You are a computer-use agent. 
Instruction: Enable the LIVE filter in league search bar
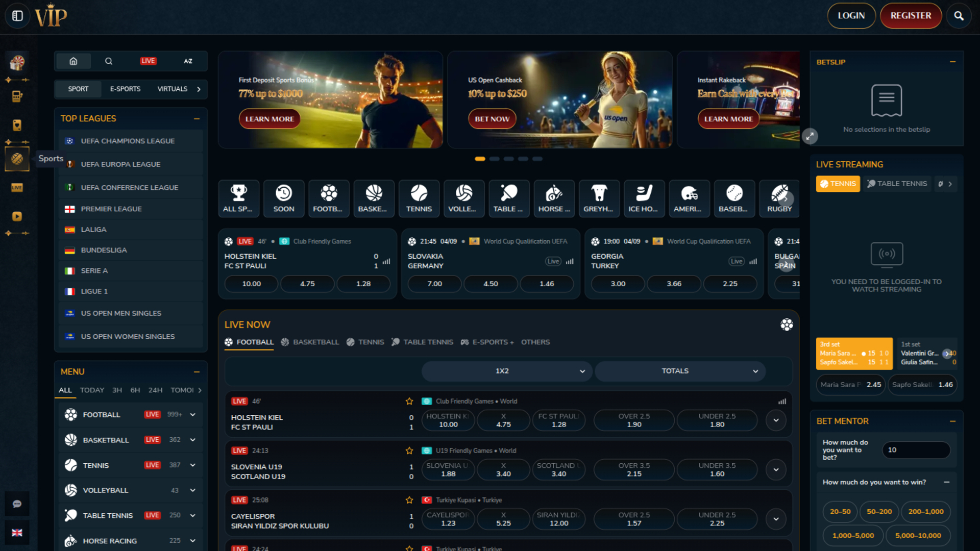(148, 61)
